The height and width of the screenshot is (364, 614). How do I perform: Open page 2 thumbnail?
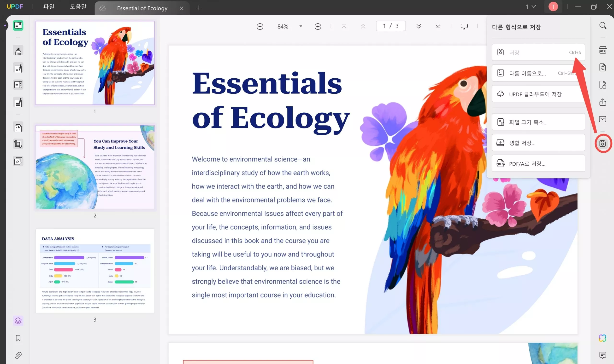coord(95,167)
